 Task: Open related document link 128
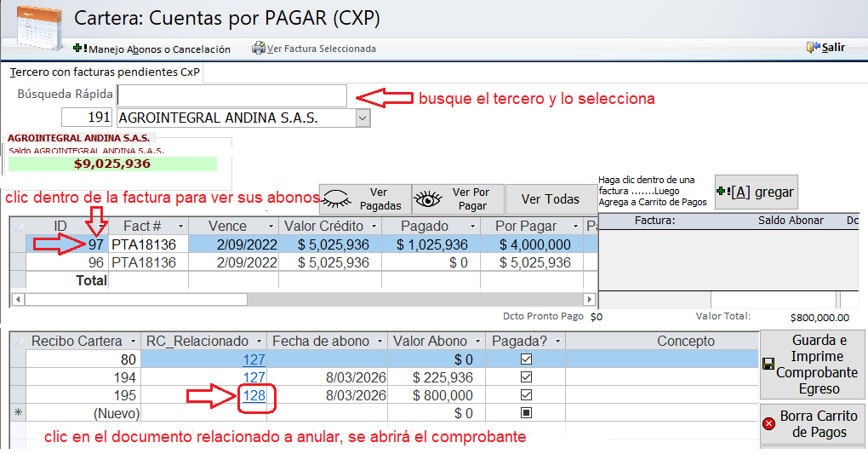(x=254, y=396)
